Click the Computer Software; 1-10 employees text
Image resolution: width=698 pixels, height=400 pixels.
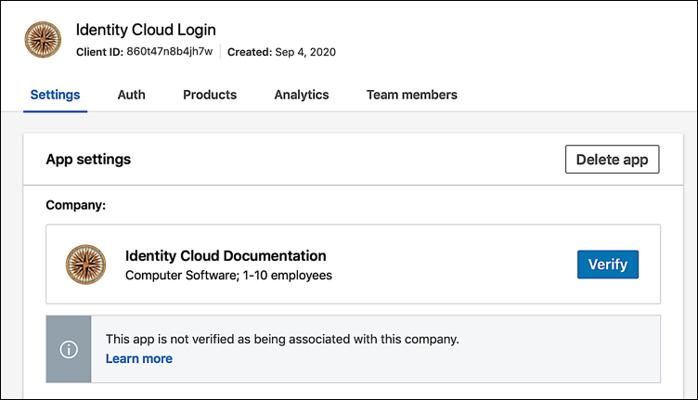228,275
